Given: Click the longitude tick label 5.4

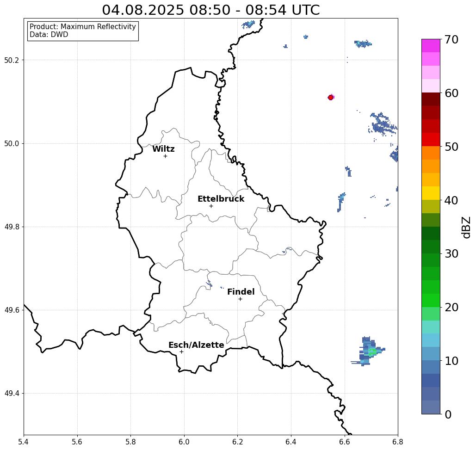Looking at the screenshot, I should click(24, 442).
